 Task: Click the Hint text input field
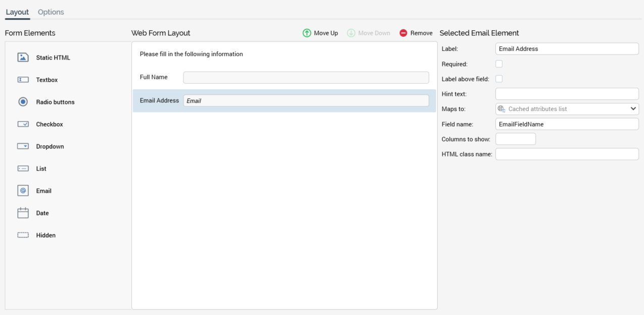[567, 94]
